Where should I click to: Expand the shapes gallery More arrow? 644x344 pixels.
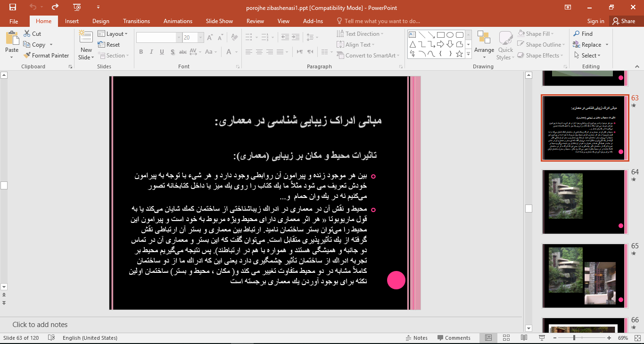[x=468, y=54]
